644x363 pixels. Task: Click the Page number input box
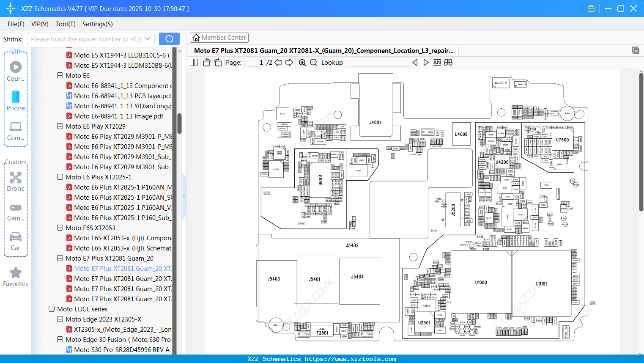(x=255, y=63)
